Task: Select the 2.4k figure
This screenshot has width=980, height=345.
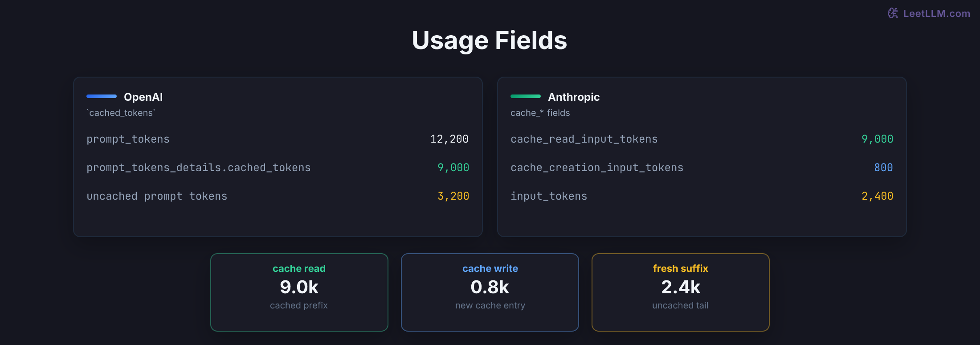Action: 681,287
